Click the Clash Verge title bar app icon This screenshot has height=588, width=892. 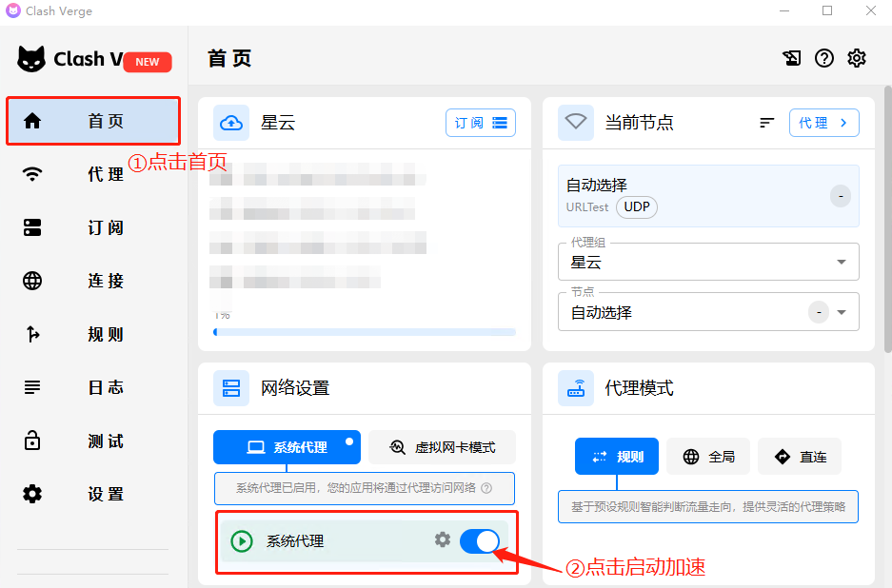click(x=12, y=10)
